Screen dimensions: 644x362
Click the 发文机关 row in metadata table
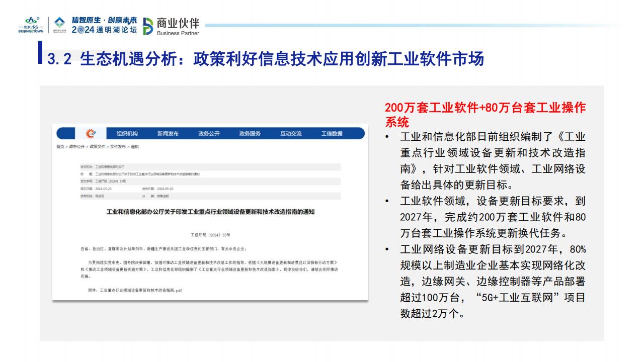[x=210, y=166]
